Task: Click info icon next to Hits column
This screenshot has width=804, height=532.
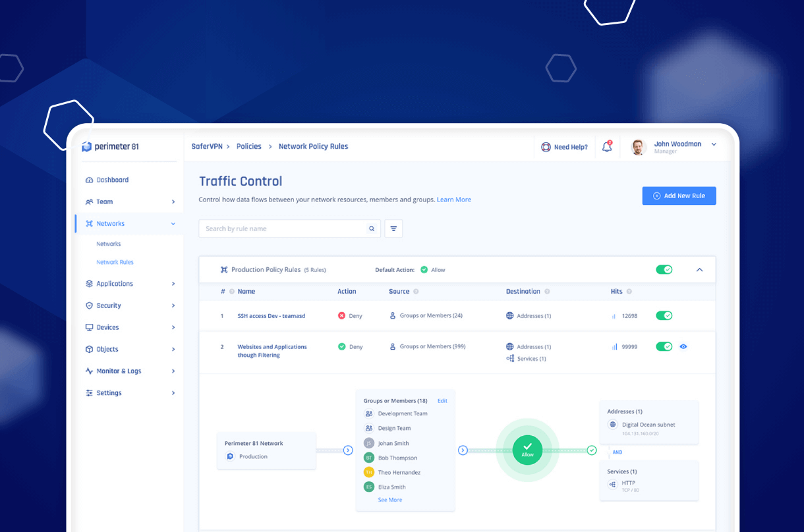Action: (x=629, y=291)
